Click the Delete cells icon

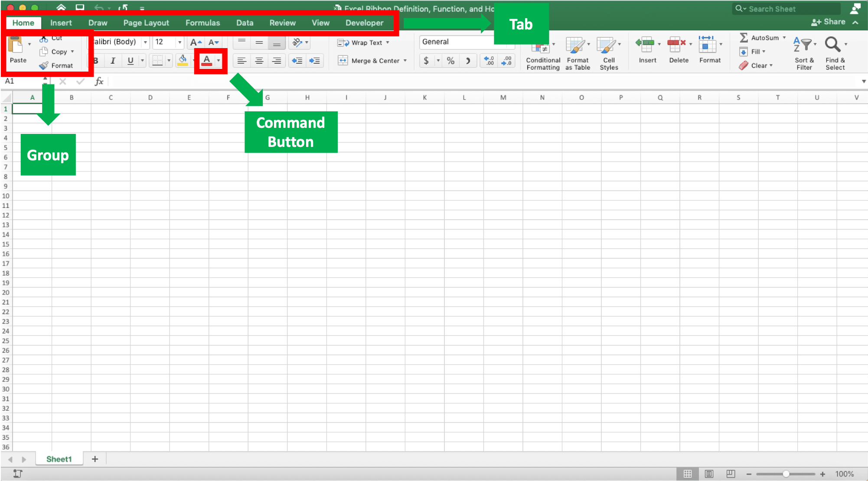pos(676,44)
